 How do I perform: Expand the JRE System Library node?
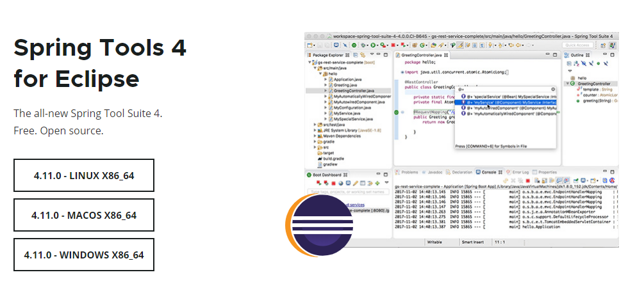(x=315, y=130)
